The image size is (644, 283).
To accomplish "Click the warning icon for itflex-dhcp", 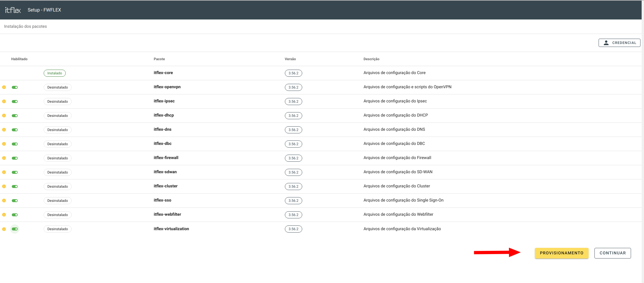I will [4, 116].
